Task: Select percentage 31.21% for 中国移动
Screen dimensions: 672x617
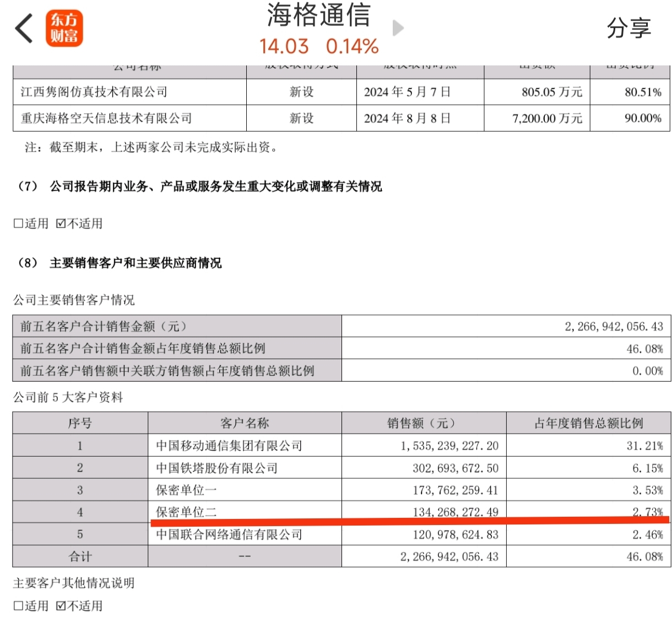Action: 645,446
